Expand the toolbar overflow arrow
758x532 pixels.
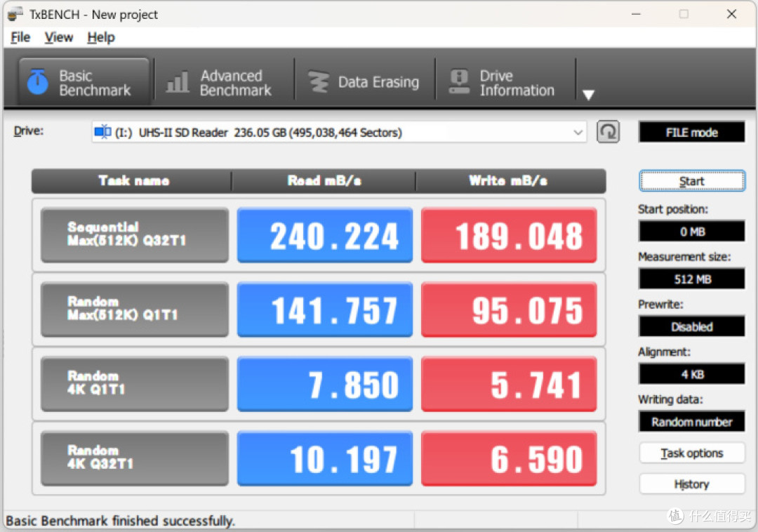(588, 95)
